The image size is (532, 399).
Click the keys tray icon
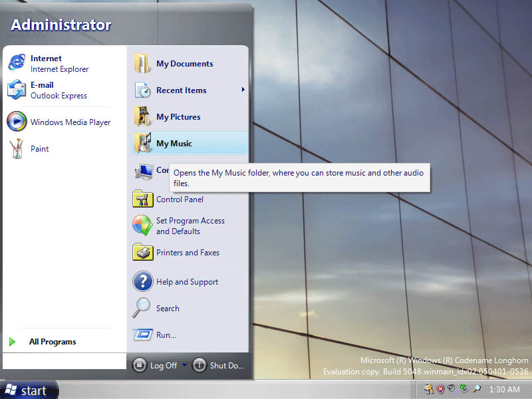(428, 388)
